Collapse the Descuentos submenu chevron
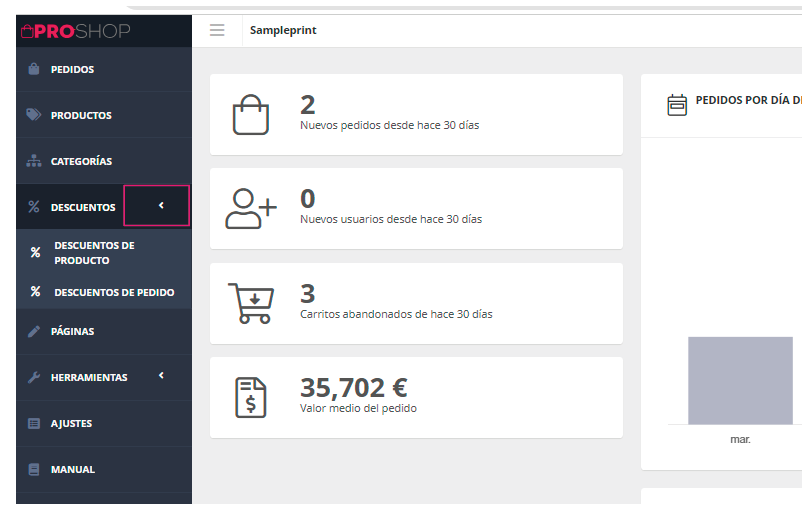This screenshot has height=517, width=802. [x=161, y=206]
